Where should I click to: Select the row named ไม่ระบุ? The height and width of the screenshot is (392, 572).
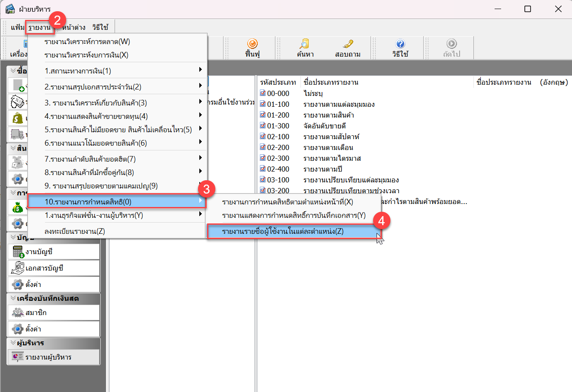(x=313, y=93)
